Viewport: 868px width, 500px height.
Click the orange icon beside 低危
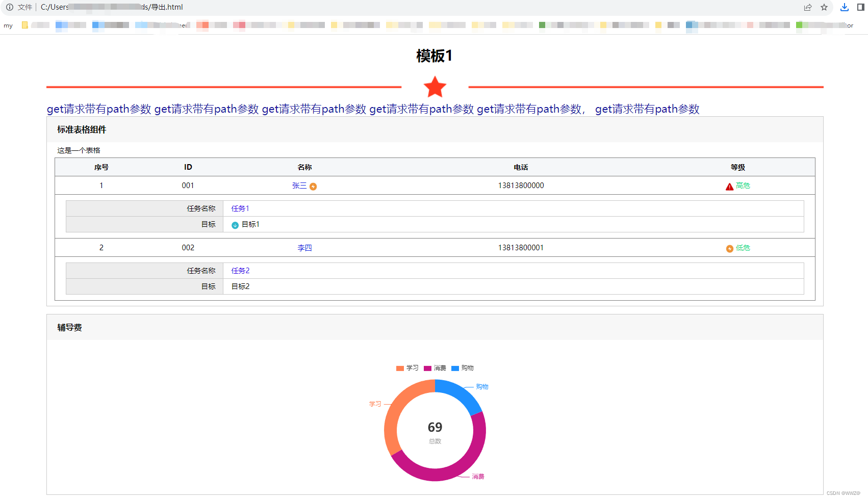click(x=729, y=249)
